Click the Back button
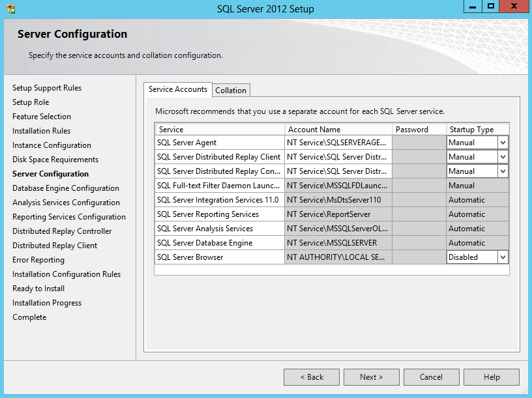 (x=312, y=377)
